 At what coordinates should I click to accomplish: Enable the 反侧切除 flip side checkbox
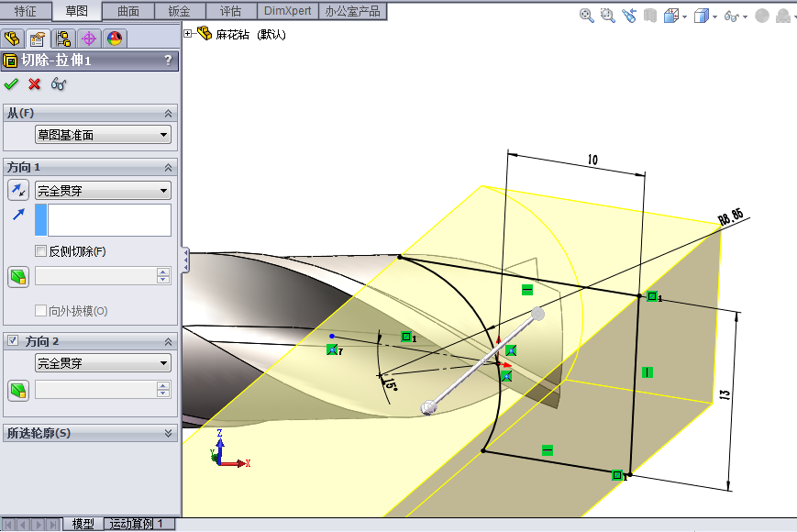click(40, 251)
